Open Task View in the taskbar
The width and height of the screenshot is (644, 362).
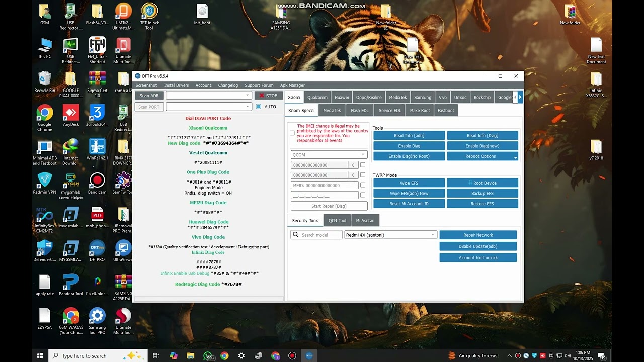(x=156, y=356)
